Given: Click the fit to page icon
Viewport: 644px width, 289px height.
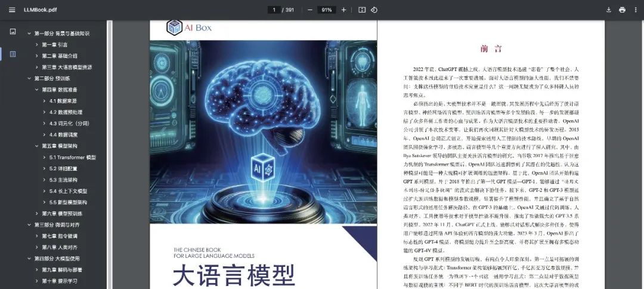Looking at the screenshot, I should coord(362,10).
